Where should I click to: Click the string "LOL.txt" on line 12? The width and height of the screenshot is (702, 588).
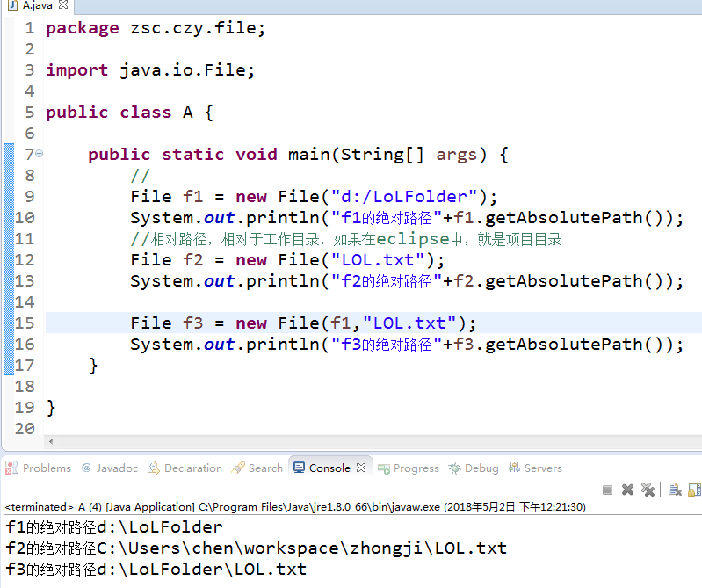[x=378, y=260]
